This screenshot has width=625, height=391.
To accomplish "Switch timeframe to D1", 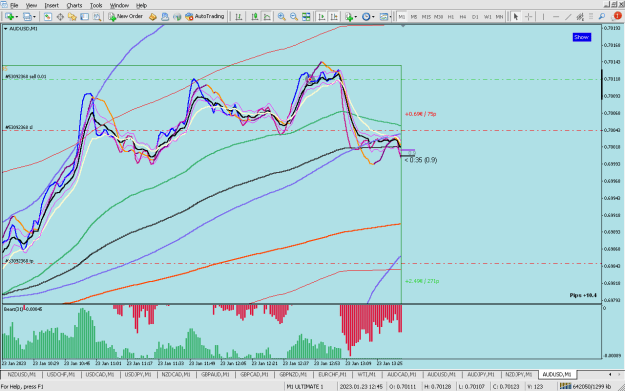I will (475, 17).
